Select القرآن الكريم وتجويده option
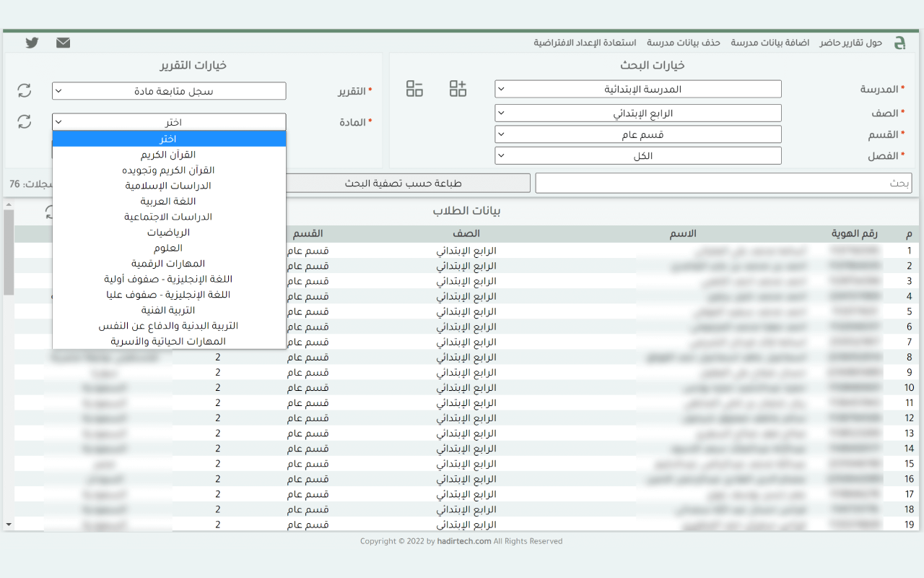The width and height of the screenshot is (924, 578). pos(169,171)
